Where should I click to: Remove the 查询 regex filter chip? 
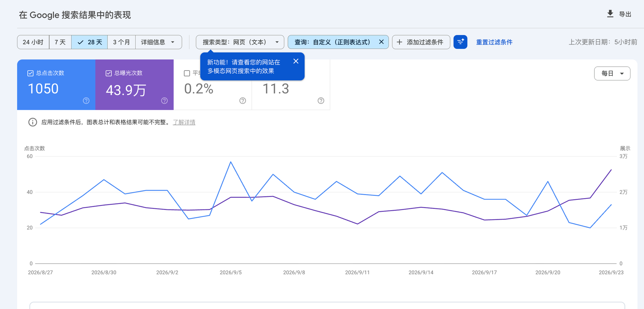(x=381, y=42)
